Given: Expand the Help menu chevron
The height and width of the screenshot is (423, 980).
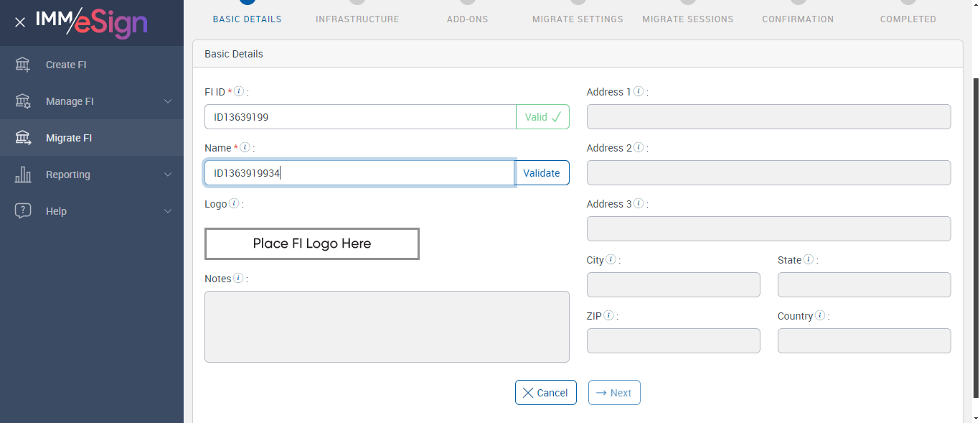Looking at the screenshot, I should (x=168, y=211).
